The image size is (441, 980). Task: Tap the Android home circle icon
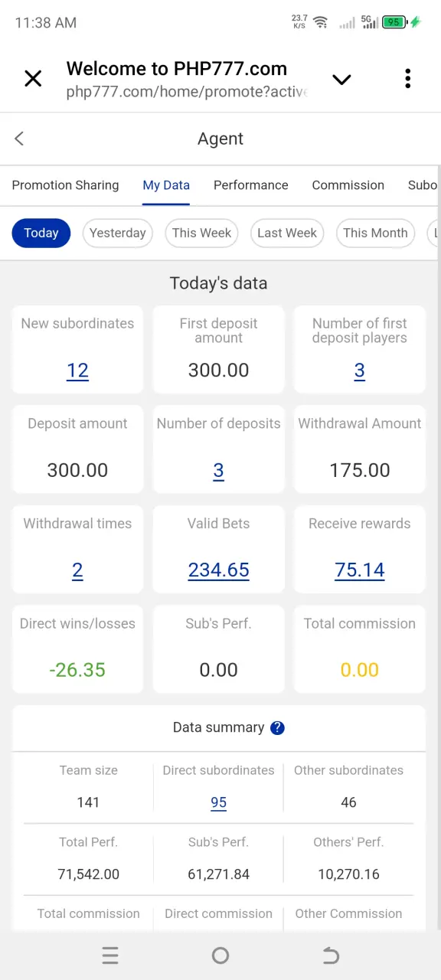tap(220, 955)
